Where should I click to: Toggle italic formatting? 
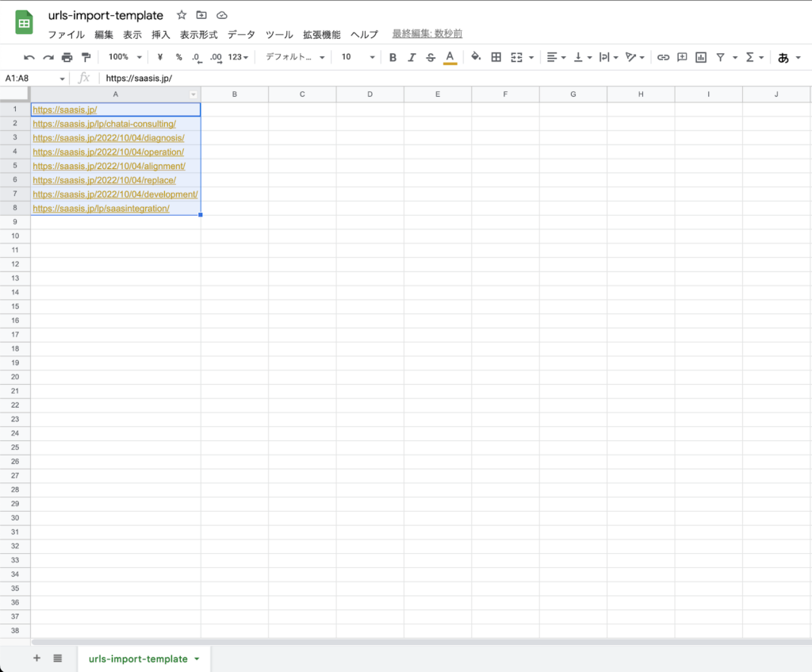[x=412, y=57]
